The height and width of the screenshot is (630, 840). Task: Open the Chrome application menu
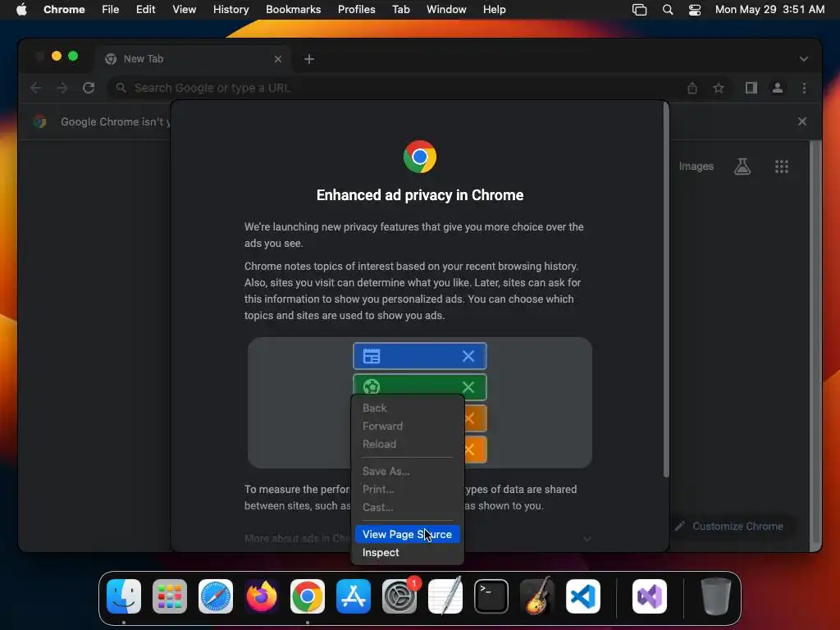coord(64,10)
